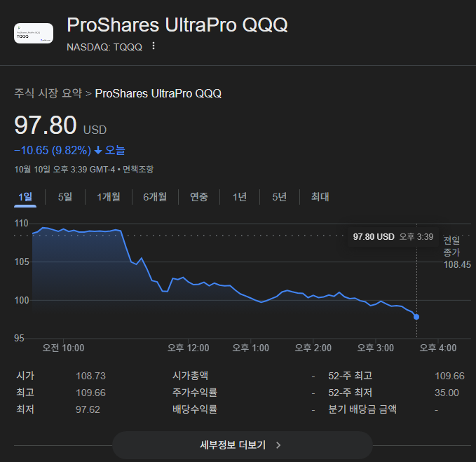Click the 세부정보 더보기 button
Viewport: 476px width, 462px height.
coord(242,445)
